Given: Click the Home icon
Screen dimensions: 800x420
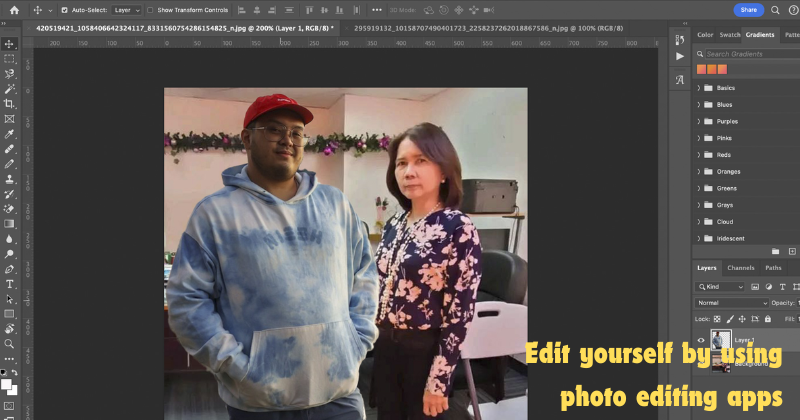Looking at the screenshot, I should click(14, 10).
